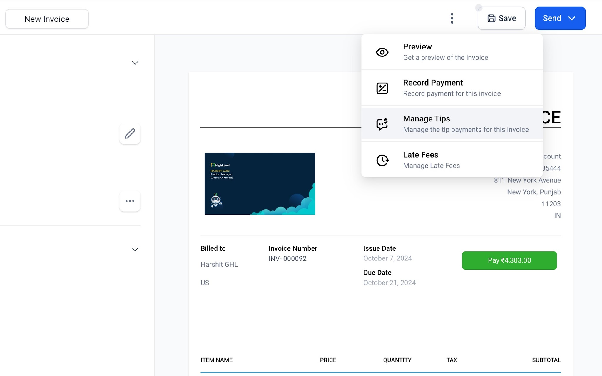Click the floppy disk icon on Save

[x=491, y=18]
